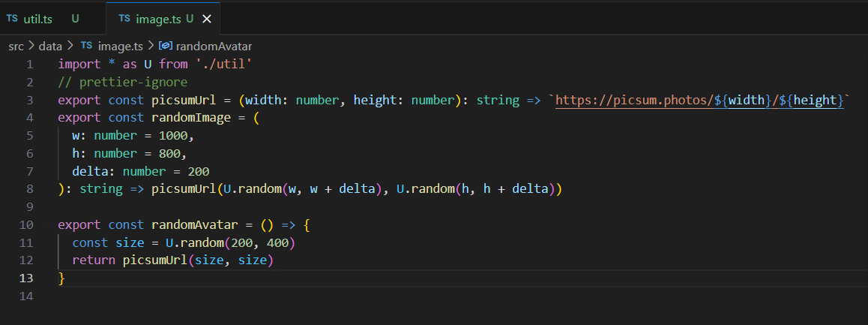Close the image.ts tab
Viewport: 868px width, 325px height.
(206, 19)
